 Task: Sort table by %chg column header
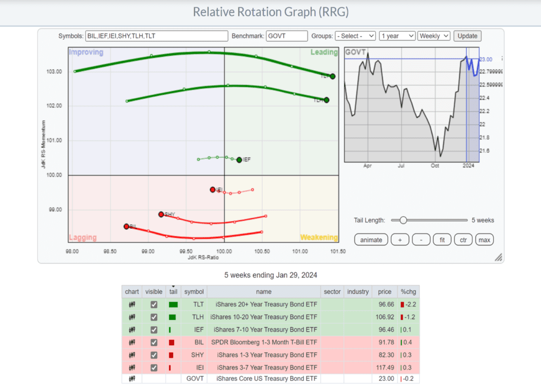tap(409, 291)
